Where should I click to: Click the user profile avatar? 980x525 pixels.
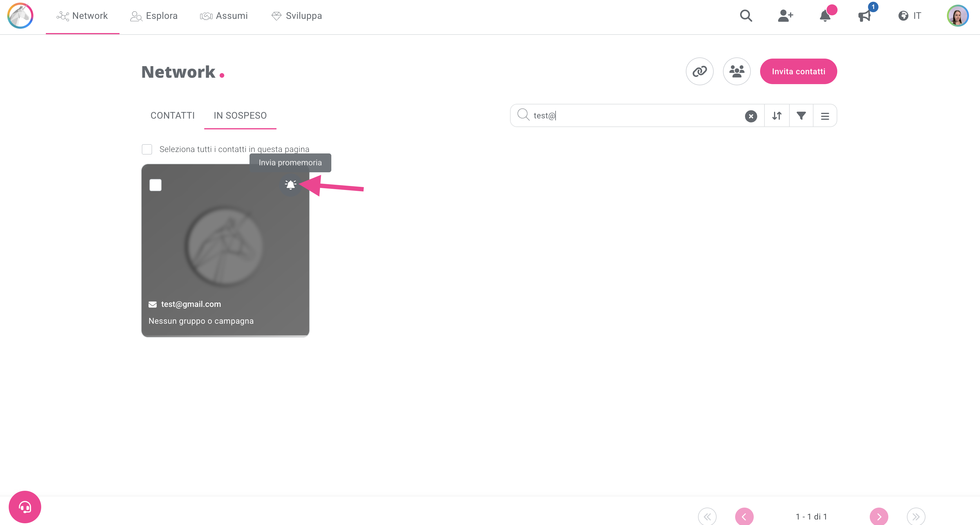pos(957,16)
